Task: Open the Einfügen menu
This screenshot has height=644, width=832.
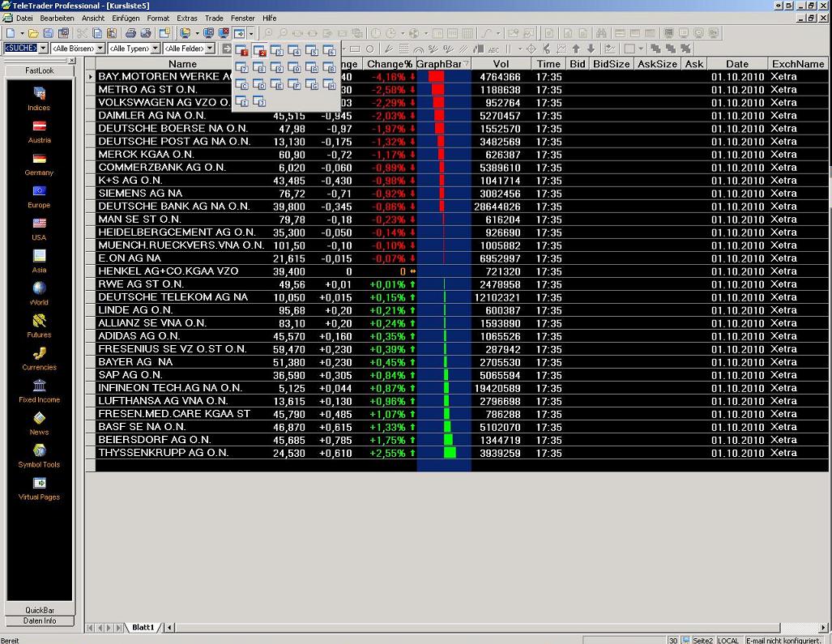Action: click(126, 18)
